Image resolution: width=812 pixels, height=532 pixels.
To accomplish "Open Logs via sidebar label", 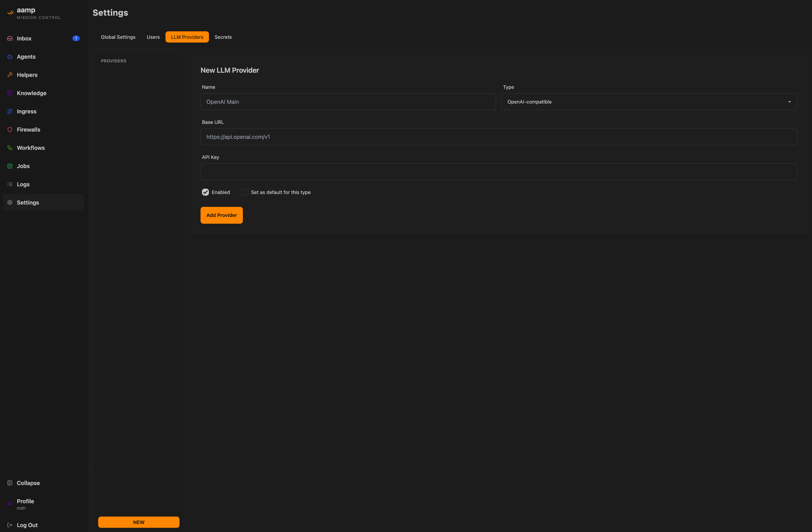I will pos(23,184).
